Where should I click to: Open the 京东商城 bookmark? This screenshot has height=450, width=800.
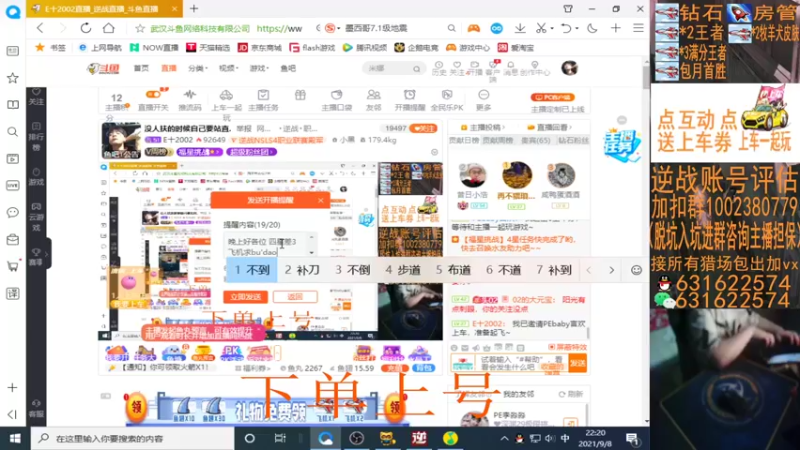pos(260,47)
